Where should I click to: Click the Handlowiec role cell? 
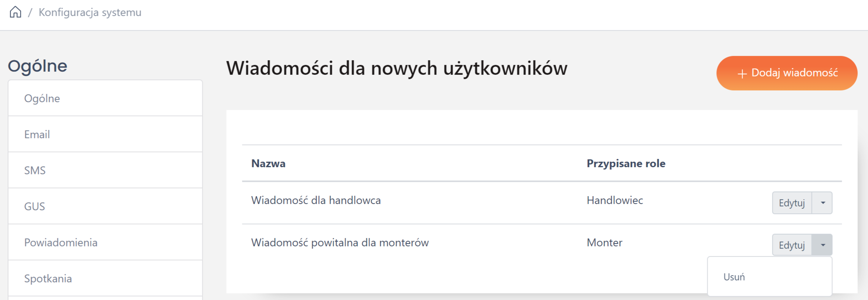(x=614, y=200)
